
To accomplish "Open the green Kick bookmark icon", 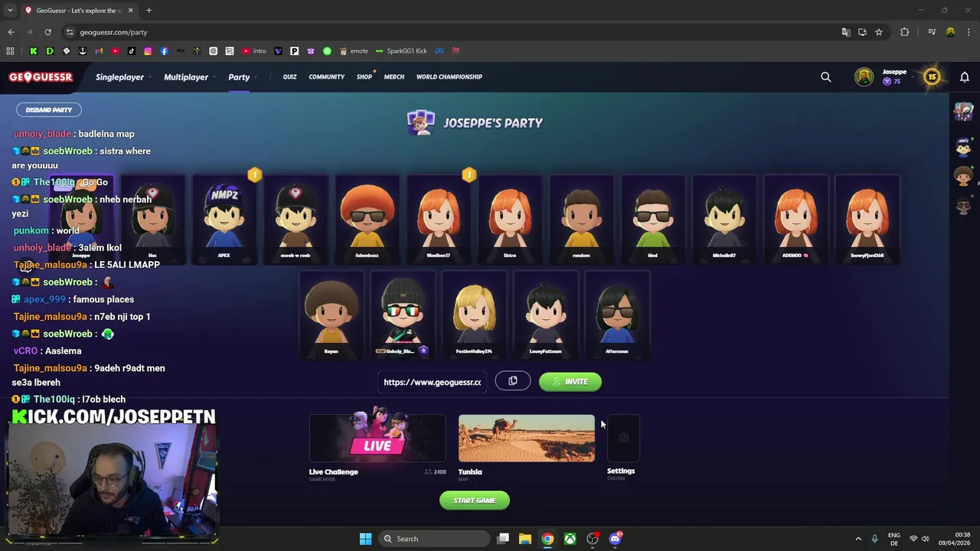I will (x=34, y=51).
